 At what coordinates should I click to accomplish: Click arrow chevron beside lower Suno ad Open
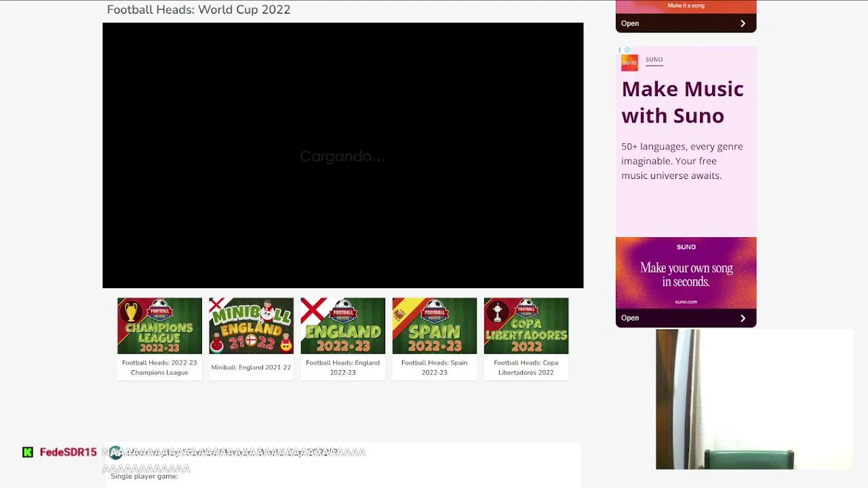(x=743, y=318)
